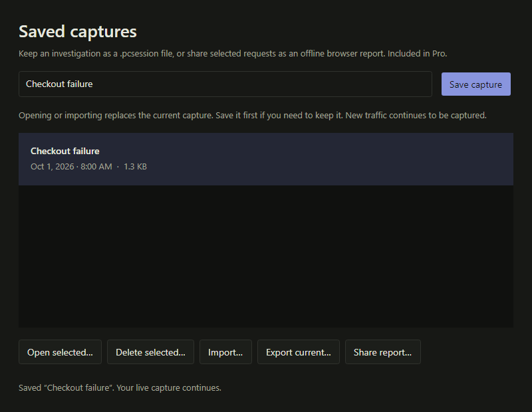
Task: Select the Checkout failure saved capture row
Action: tap(265, 159)
